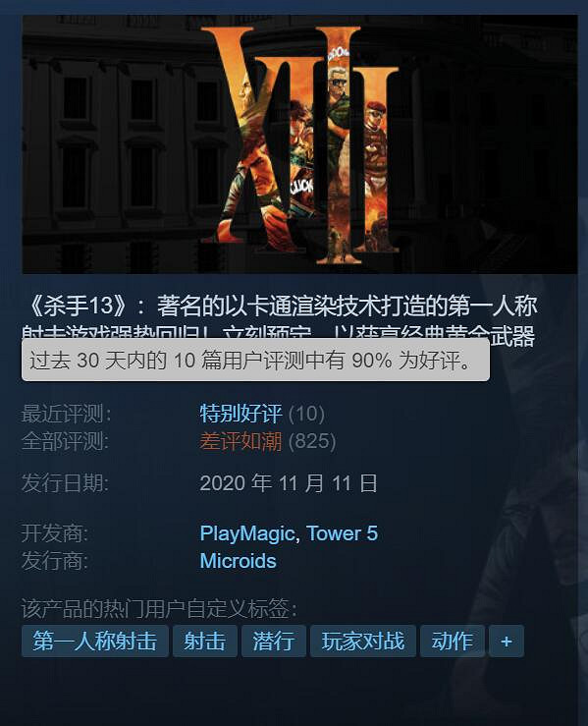The height and width of the screenshot is (726, 588).
Task: Select the 动作 tag
Action: pyautogui.click(x=453, y=642)
